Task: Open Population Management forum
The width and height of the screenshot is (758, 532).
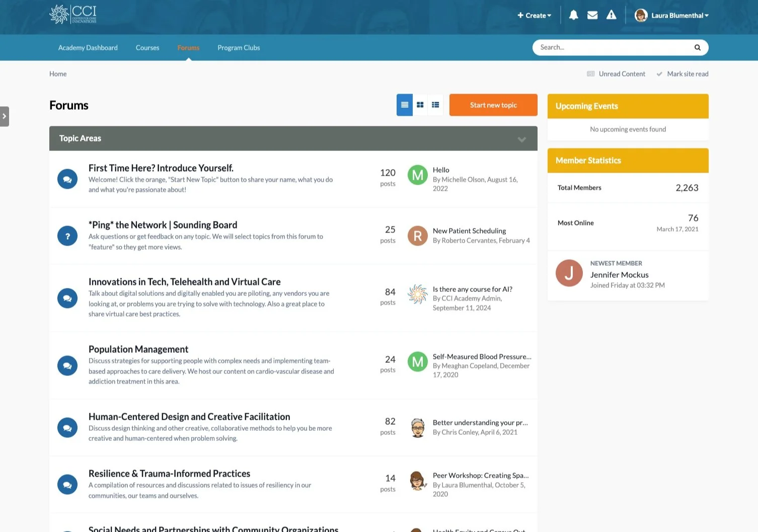Action: click(138, 349)
